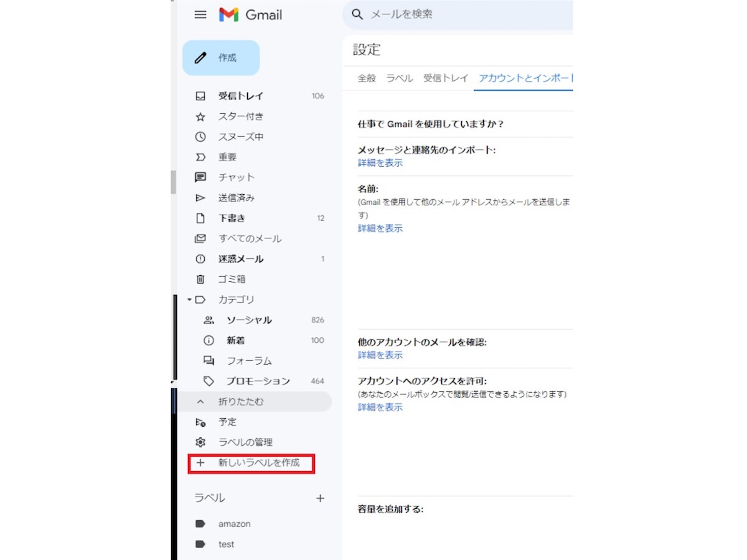Viewport: 747px width, 560px height.
Task: Click the Gmail logo
Action: pyautogui.click(x=250, y=14)
